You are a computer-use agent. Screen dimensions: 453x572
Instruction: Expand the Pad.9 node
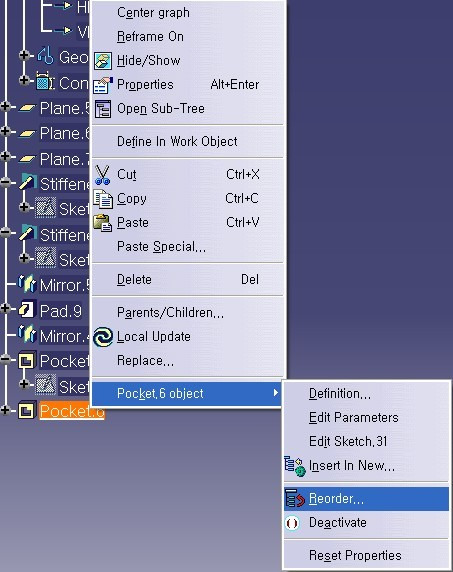coord(5,309)
